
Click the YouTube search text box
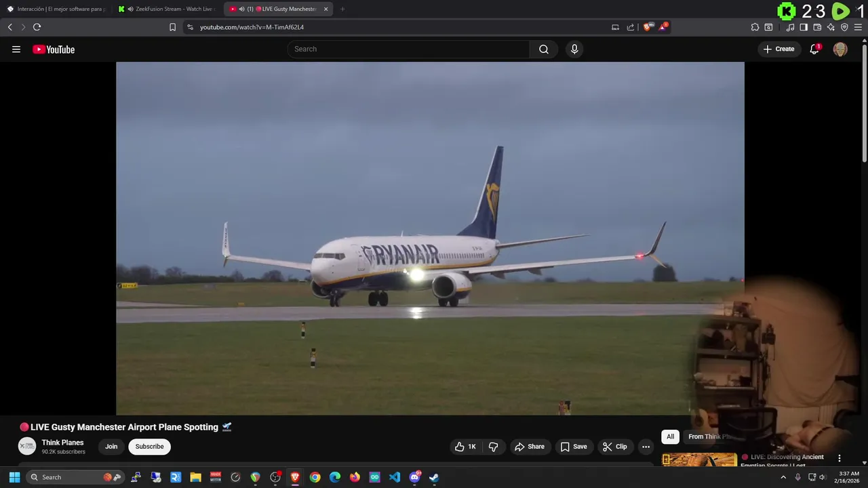408,49
